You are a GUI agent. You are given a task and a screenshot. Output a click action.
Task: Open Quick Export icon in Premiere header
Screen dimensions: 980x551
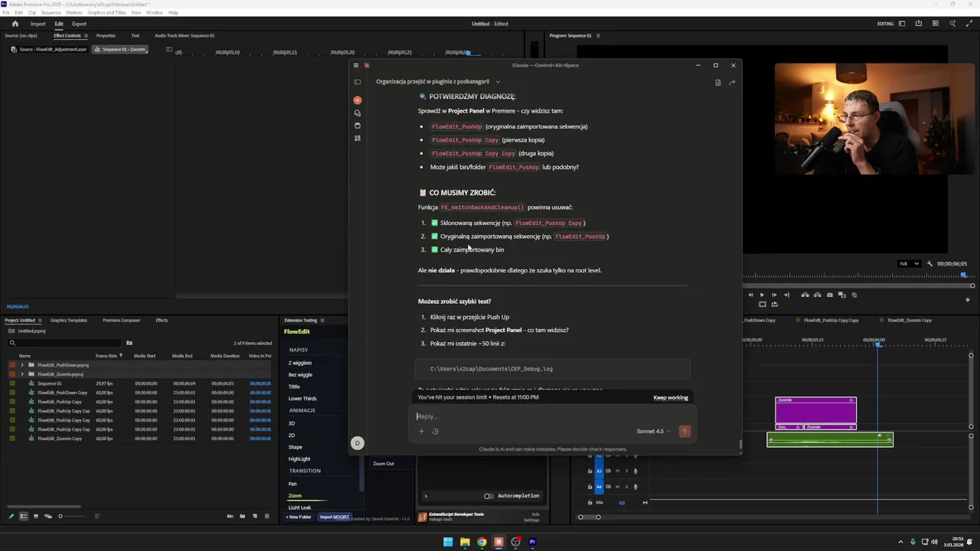(x=919, y=24)
